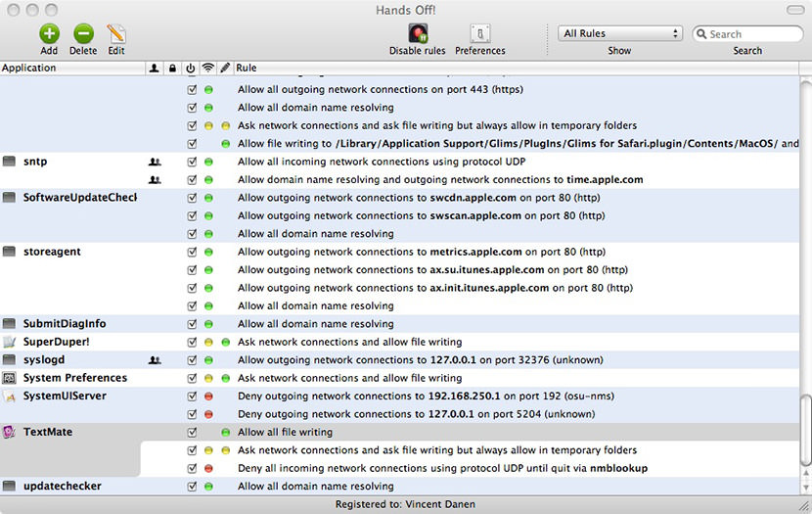
Task: Toggle checkbox for metrics.apple.com rule
Action: (192, 252)
